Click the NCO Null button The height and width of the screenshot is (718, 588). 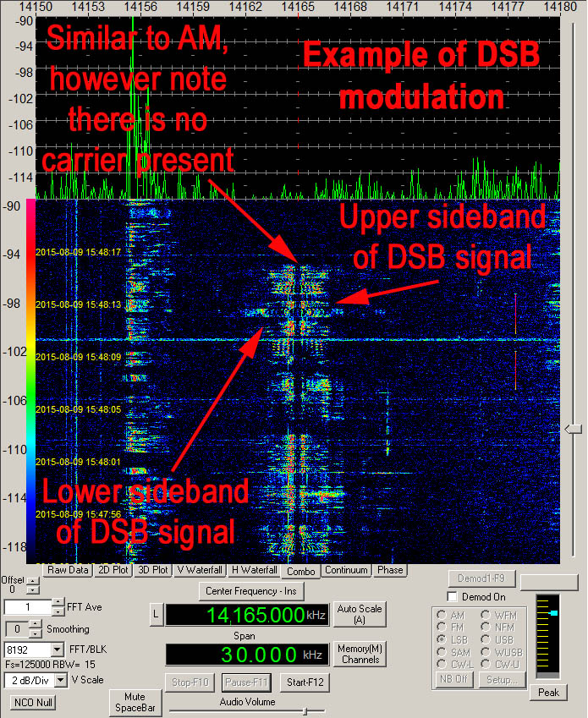33,702
